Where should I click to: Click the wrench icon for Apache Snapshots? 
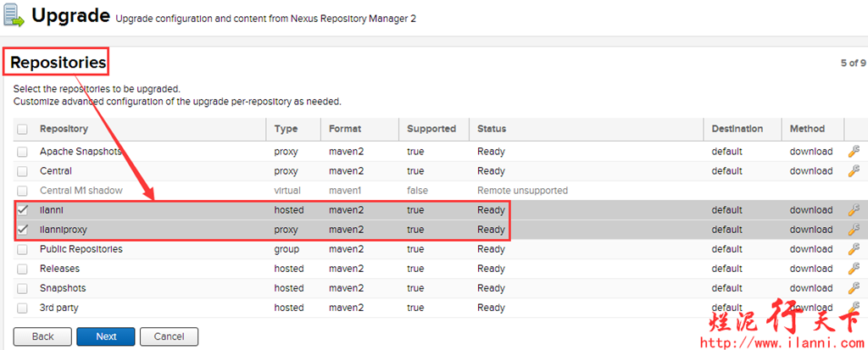[854, 152]
